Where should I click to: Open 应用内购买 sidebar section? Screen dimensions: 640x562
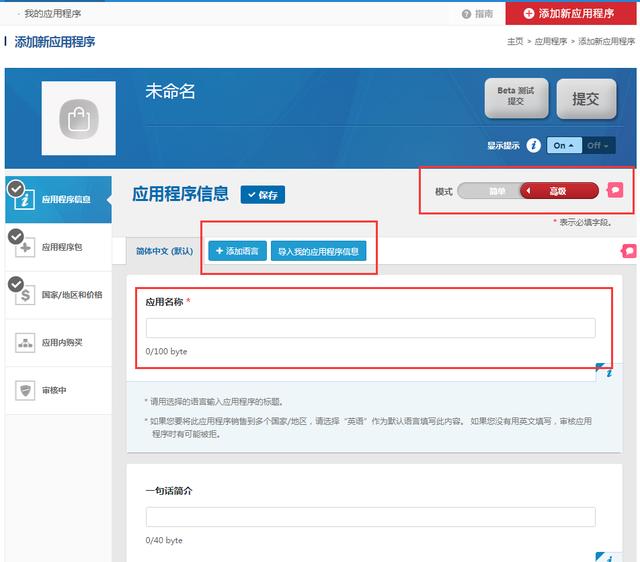pyautogui.click(x=58, y=342)
